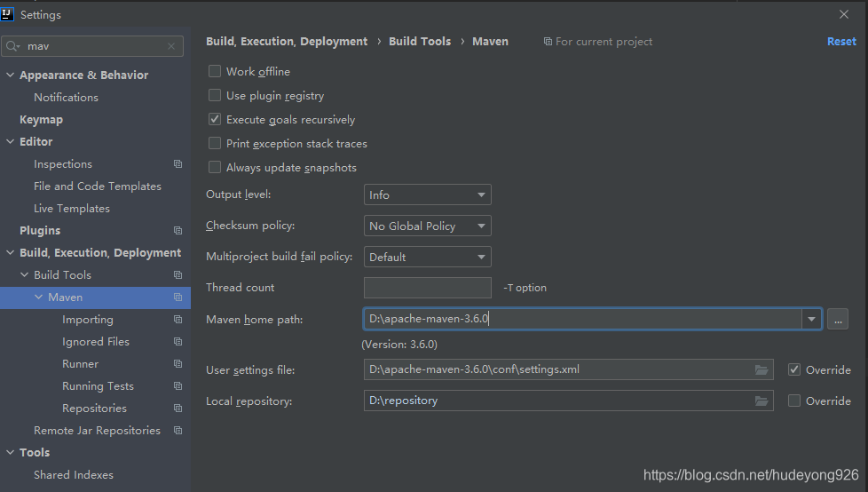
Task: Click the Thread count input field
Action: click(x=428, y=288)
